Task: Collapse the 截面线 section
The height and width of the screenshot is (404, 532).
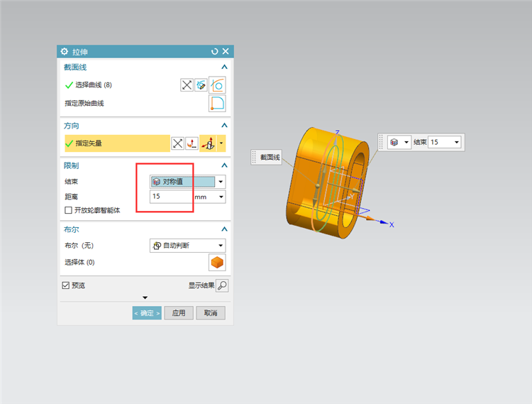Action: click(224, 67)
